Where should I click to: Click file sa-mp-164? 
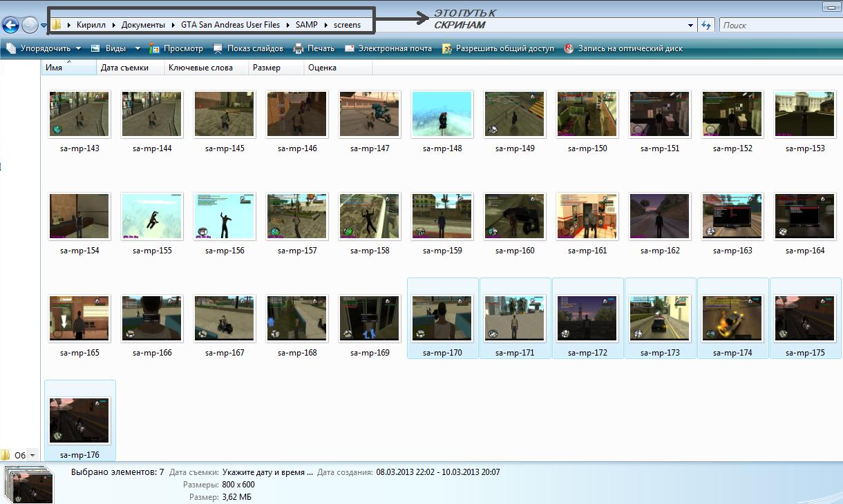coord(805,216)
